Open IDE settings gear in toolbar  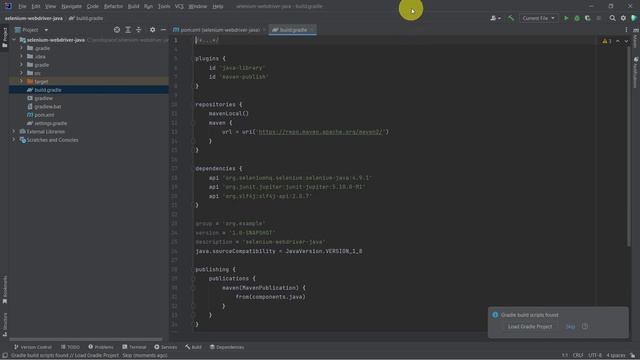(x=623, y=18)
